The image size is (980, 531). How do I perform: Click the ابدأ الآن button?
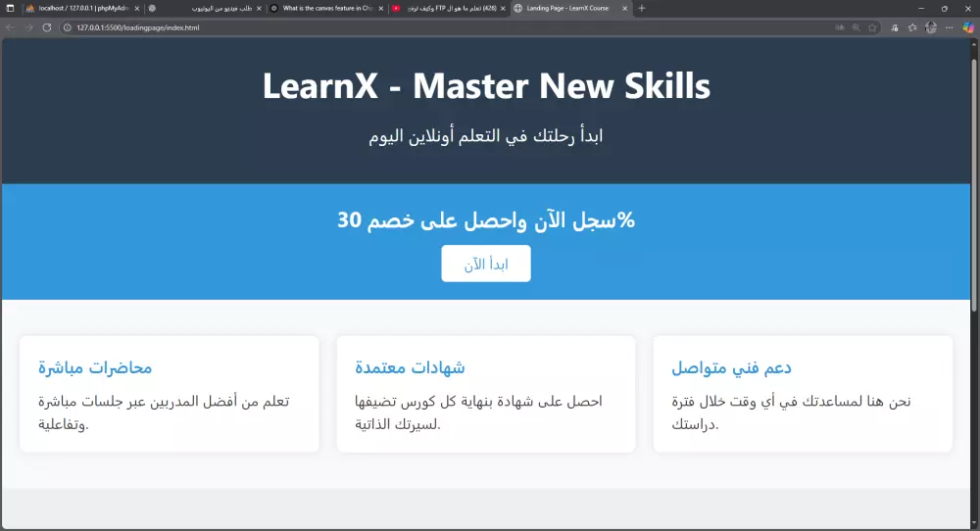486,264
